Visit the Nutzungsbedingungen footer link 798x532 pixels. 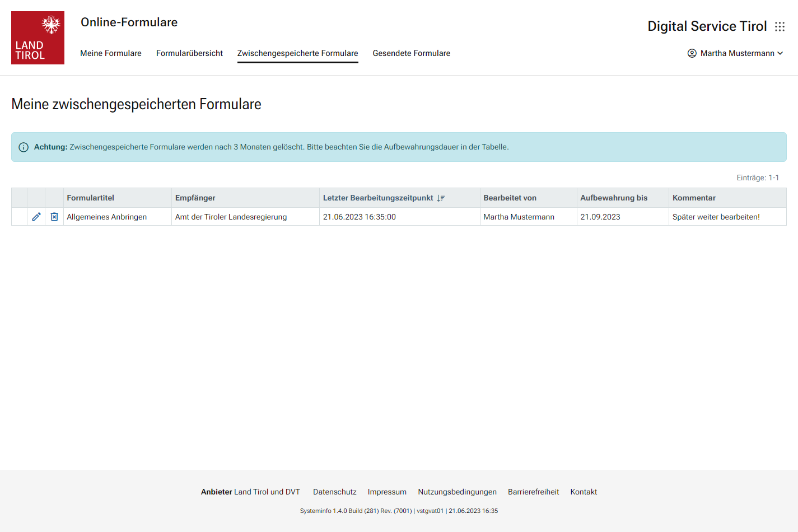click(x=457, y=492)
